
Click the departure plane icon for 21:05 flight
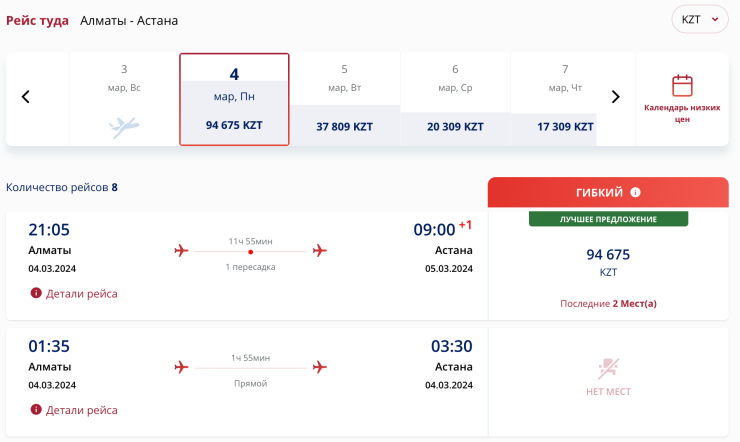[181, 250]
